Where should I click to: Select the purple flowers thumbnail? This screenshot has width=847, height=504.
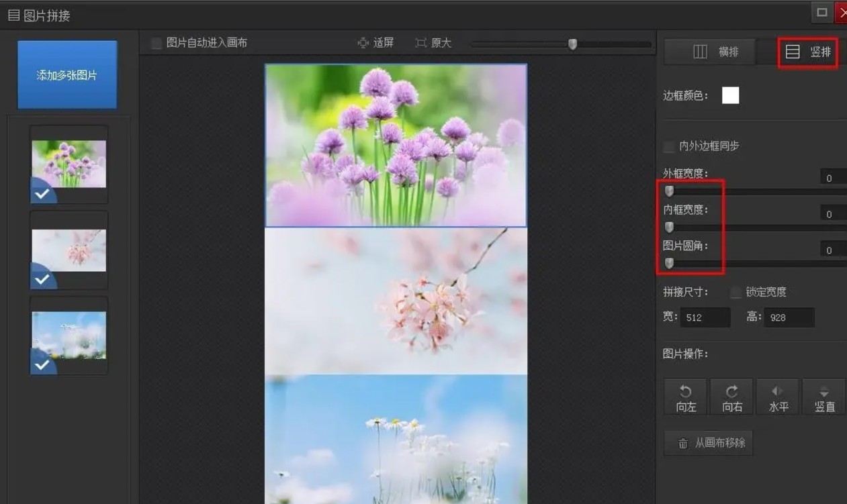click(x=69, y=164)
